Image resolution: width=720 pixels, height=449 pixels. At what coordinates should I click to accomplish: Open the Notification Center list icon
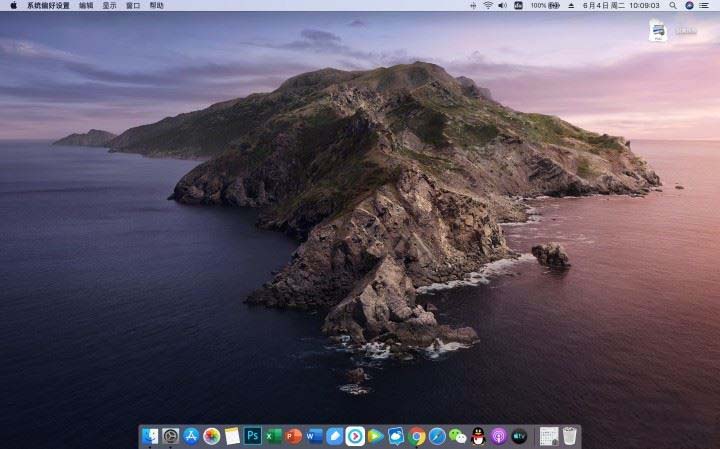[x=704, y=6]
